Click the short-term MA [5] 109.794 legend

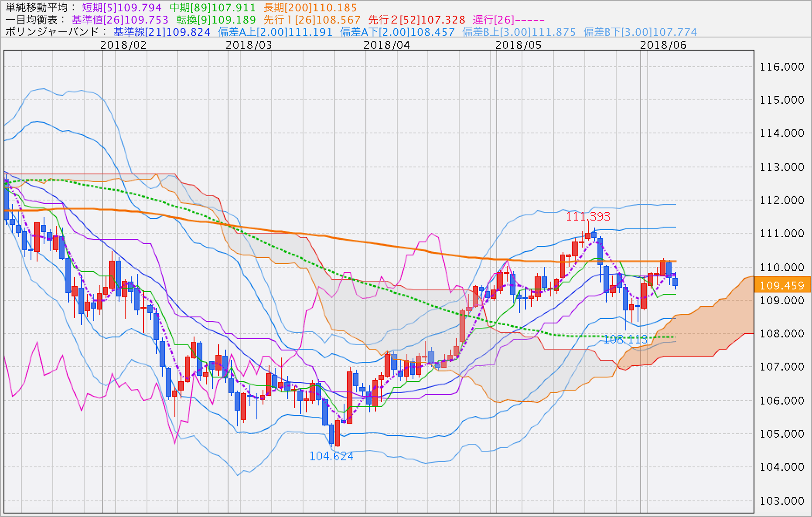tap(122, 8)
